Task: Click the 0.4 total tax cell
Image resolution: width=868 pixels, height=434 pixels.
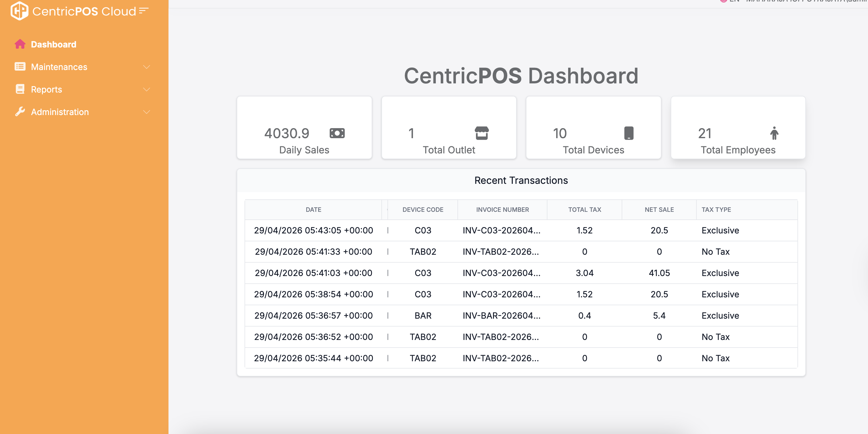Action: pyautogui.click(x=585, y=316)
